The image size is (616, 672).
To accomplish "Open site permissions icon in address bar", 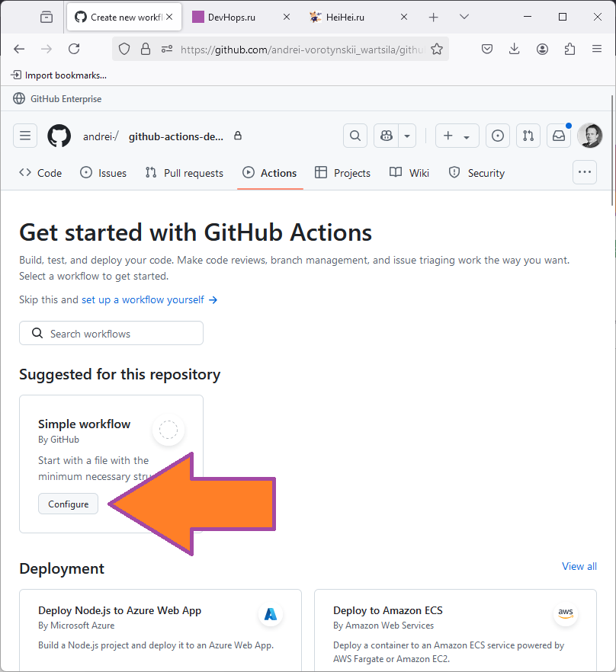I will tap(167, 49).
